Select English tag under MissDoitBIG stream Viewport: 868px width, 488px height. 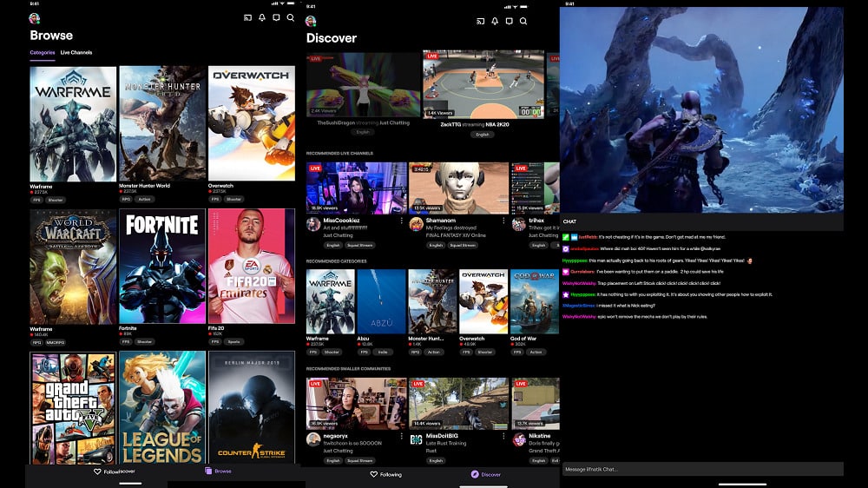pos(436,461)
